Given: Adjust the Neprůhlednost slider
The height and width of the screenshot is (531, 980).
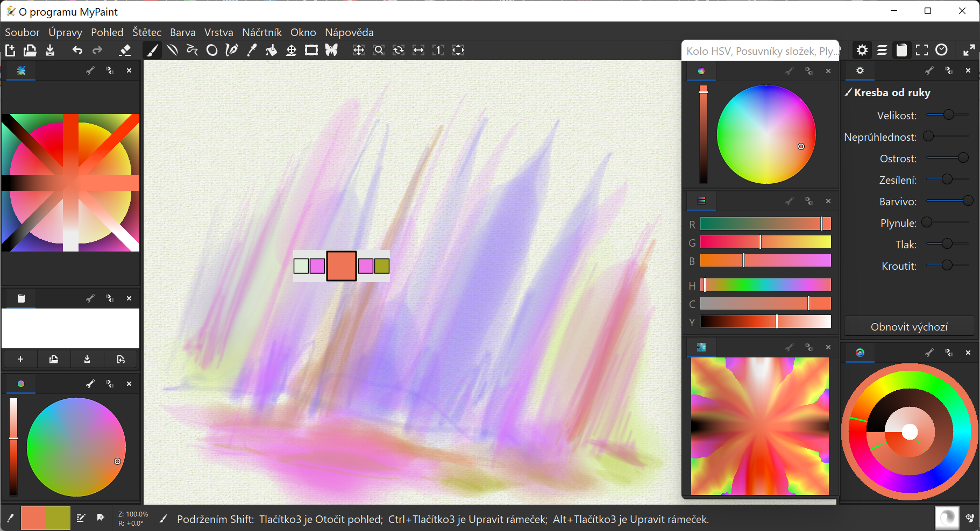Looking at the screenshot, I should [x=948, y=136].
